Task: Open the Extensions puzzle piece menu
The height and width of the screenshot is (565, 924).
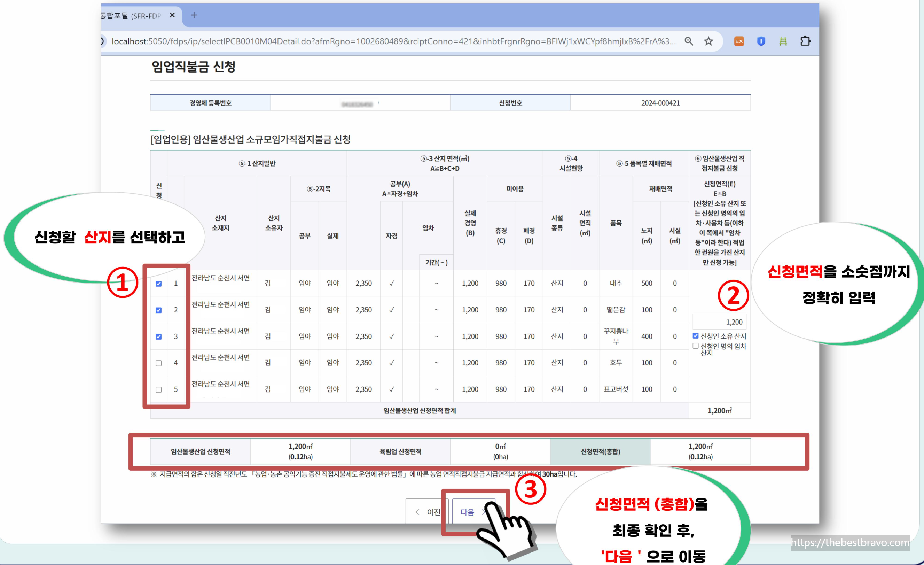Action: pos(805,41)
